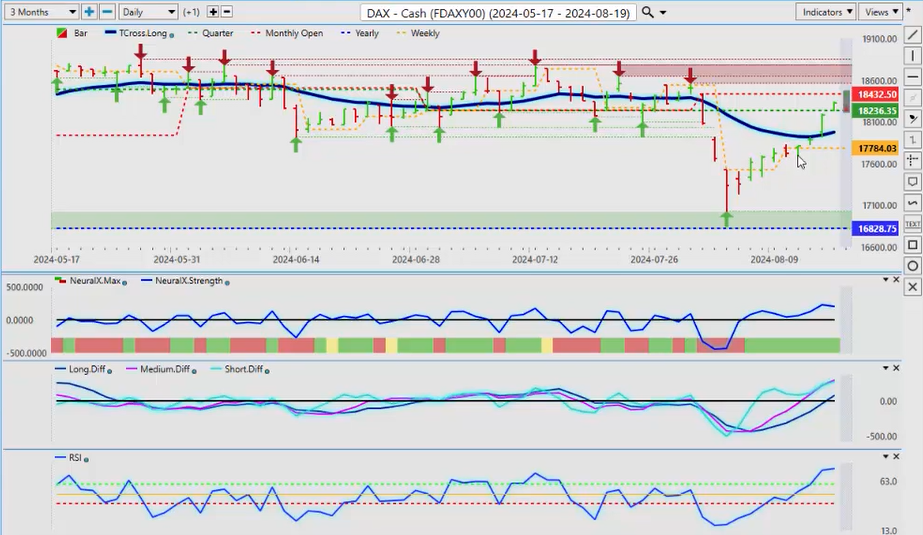
Task: Open the Indicators menu
Action: [826, 12]
